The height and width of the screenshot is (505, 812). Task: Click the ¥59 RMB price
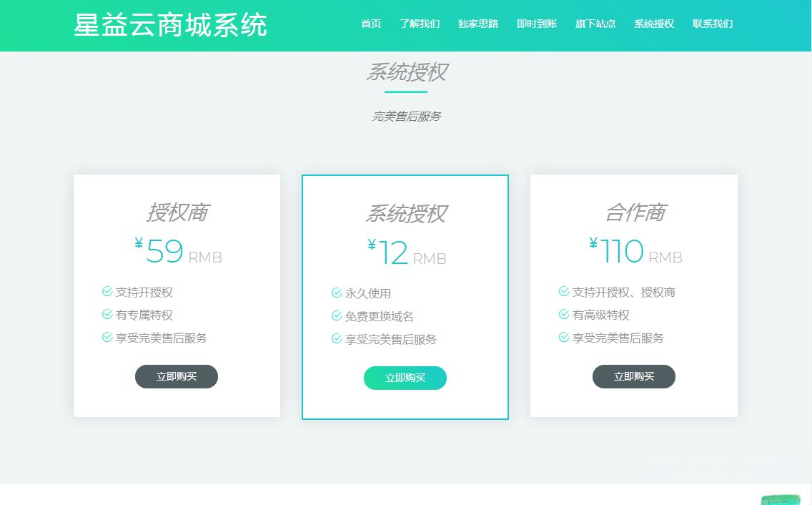[x=178, y=252]
